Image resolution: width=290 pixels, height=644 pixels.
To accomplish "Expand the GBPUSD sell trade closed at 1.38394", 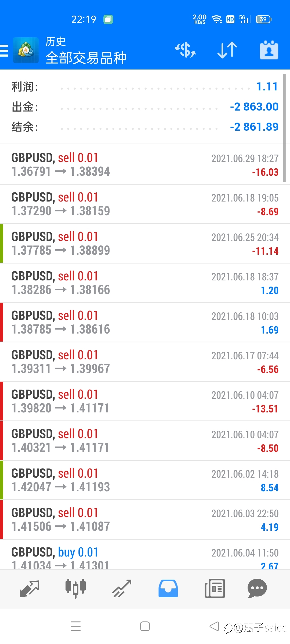I will [x=145, y=164].
